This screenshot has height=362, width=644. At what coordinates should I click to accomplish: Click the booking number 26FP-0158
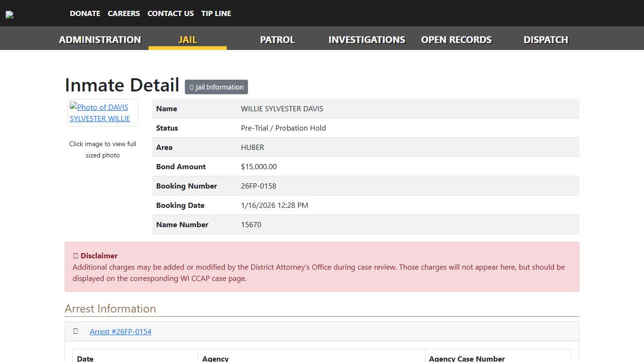258,186
